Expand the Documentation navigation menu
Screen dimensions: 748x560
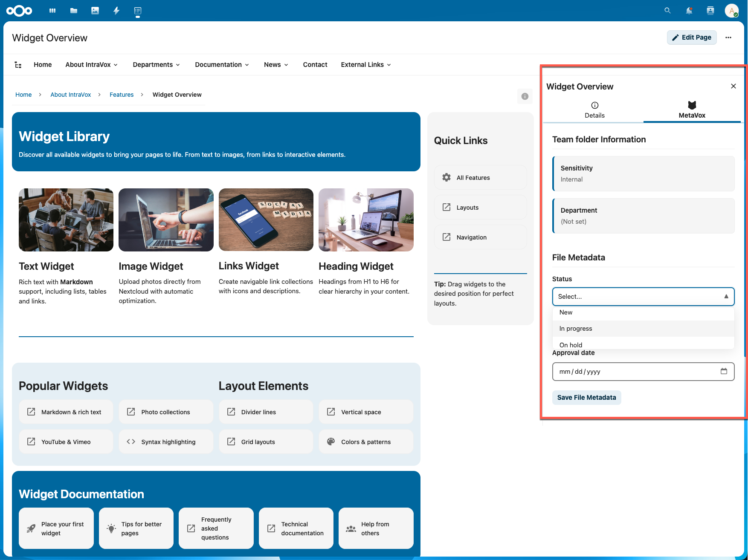tap(222, 65)
